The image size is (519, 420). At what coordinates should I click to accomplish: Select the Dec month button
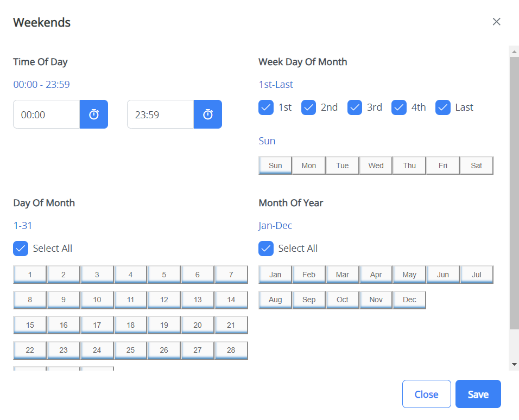click(409, 300)
